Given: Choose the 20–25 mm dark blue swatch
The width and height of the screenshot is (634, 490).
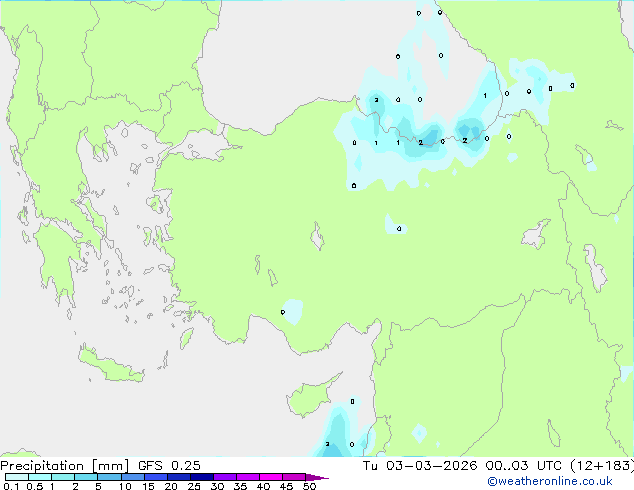Looking at the screenshot, I should (178, 477).
